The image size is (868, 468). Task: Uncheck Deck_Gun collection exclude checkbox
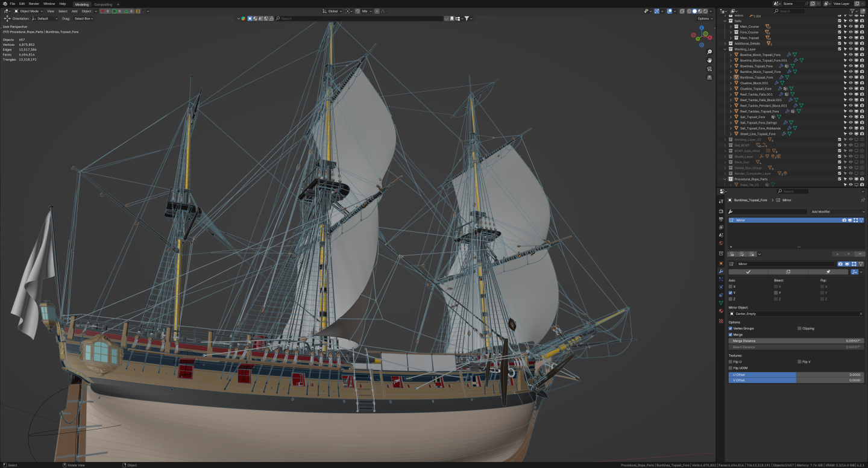(839, 162)
